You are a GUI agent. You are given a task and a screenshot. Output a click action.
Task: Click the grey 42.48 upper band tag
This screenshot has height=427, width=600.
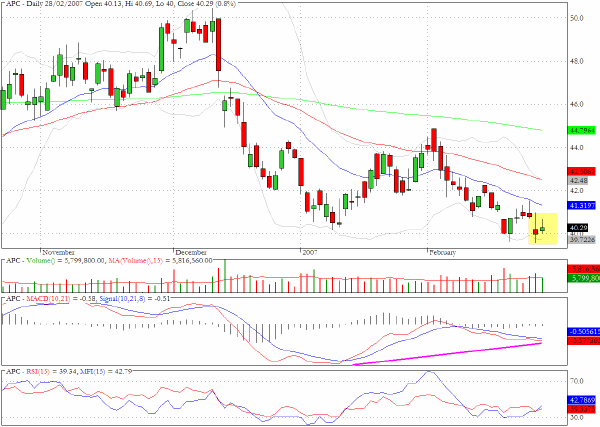pos(579,180)
